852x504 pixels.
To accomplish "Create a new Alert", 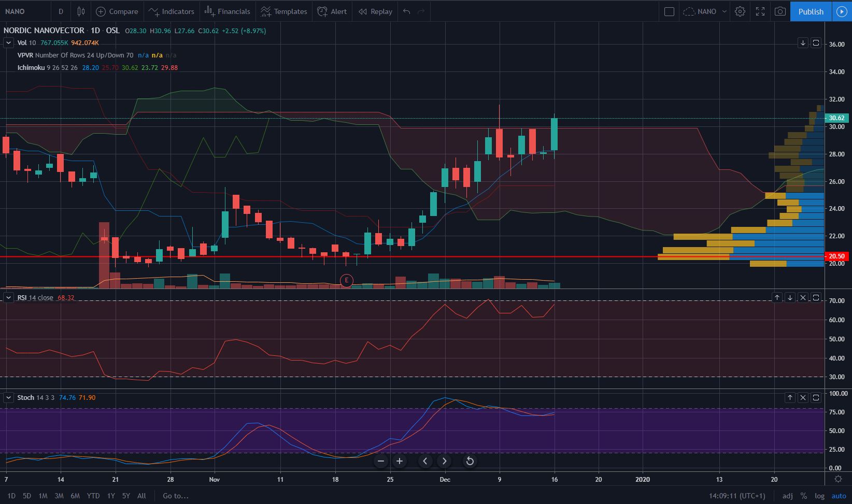I will [332, 11].
